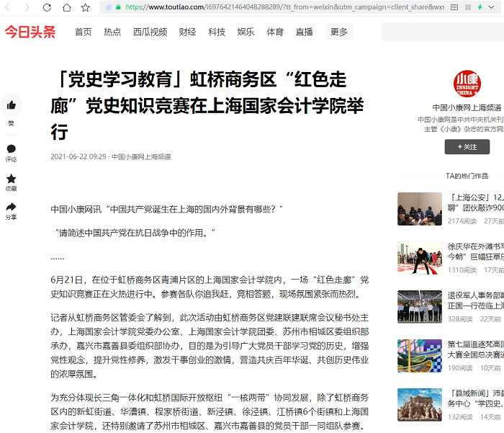Open the 徐庆华在外滩 article thumbnail
The height and width of the screenshot is (433, 504).
(420, 257)
